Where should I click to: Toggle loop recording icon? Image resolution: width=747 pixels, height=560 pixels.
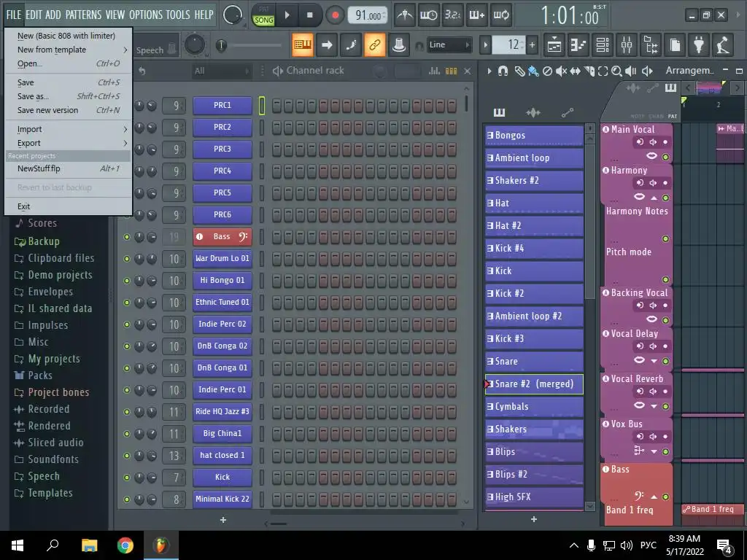[500, 15]
